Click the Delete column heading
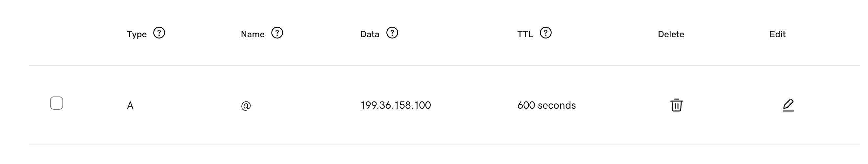This screenshot has width=868, height=164. coord(671,35)
